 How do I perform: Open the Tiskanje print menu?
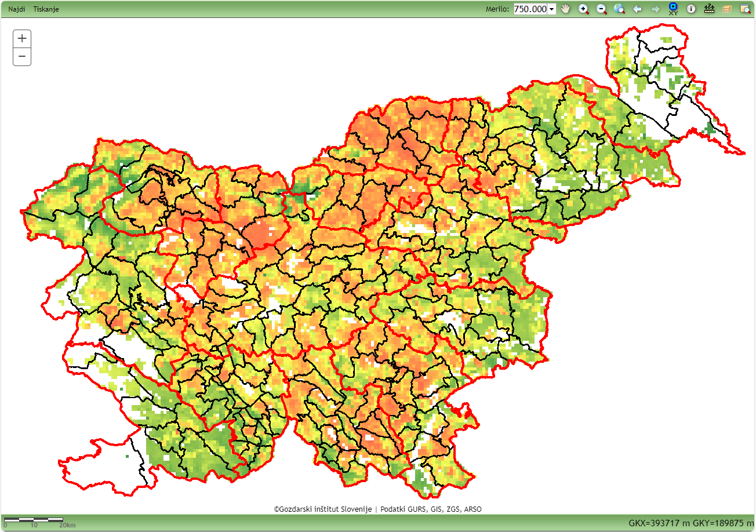click(46, 9)
